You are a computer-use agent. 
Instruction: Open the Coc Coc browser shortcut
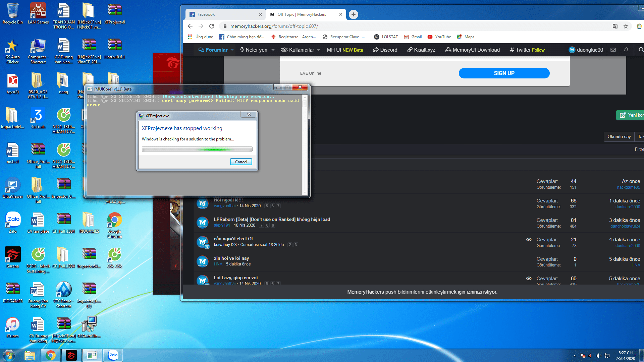pos(114,257)
